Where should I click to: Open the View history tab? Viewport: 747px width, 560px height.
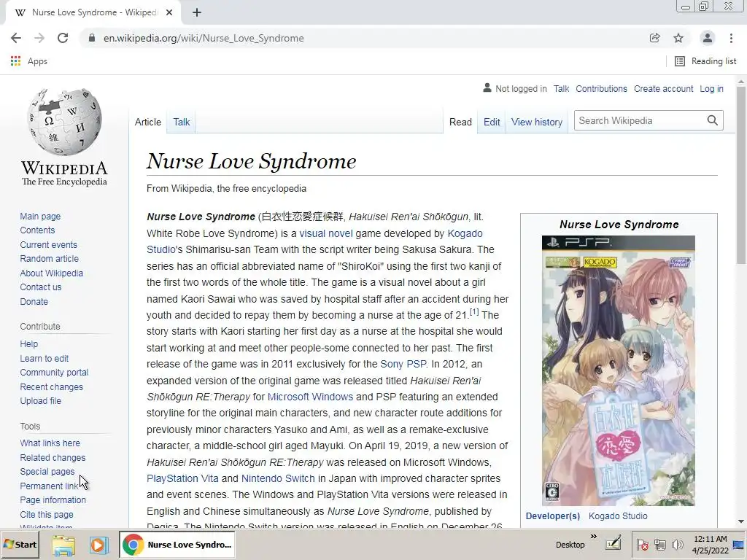coord(536,122)
